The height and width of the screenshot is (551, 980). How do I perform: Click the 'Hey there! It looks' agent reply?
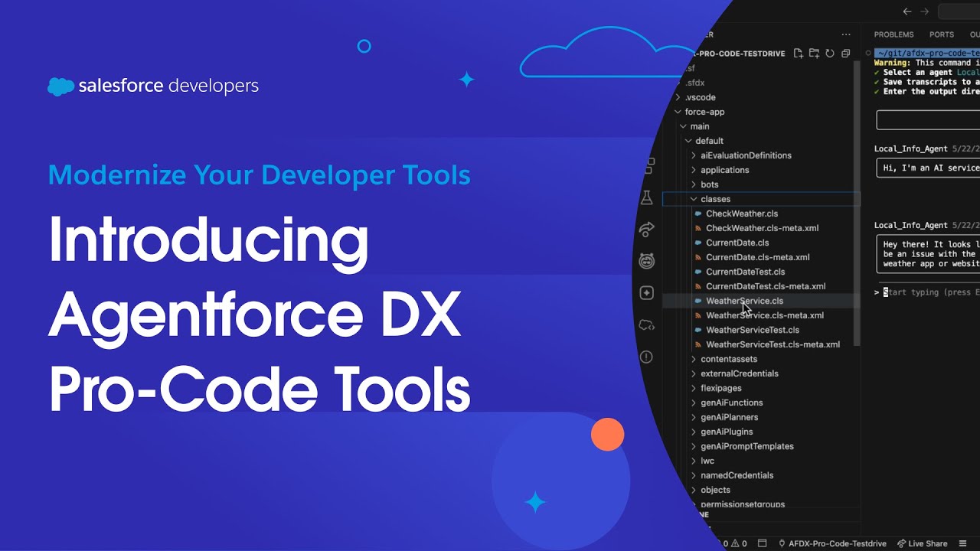click(x=928, y=253)
